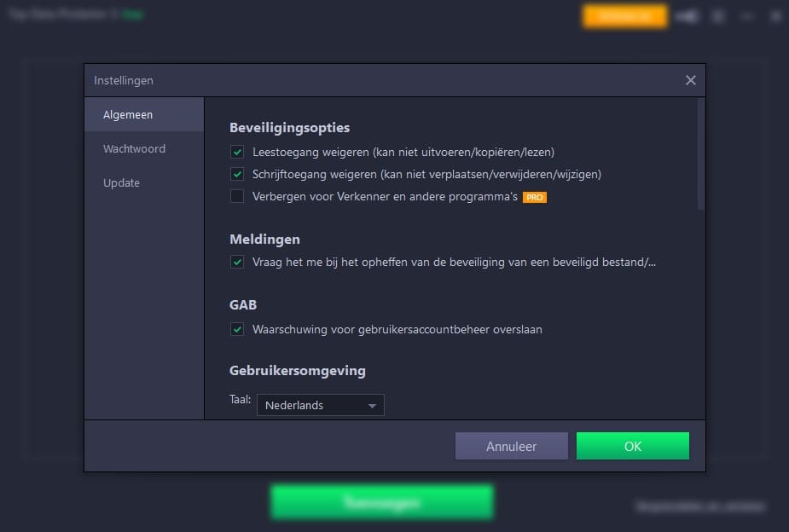Click the Meldingen heading

click(x=264, y=240)
